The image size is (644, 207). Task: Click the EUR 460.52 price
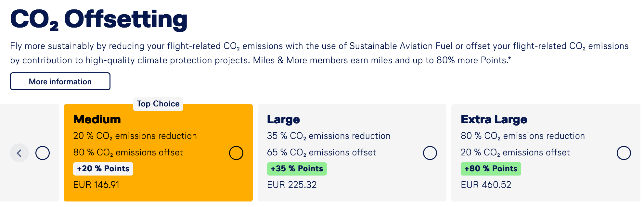tap(486, 185)
